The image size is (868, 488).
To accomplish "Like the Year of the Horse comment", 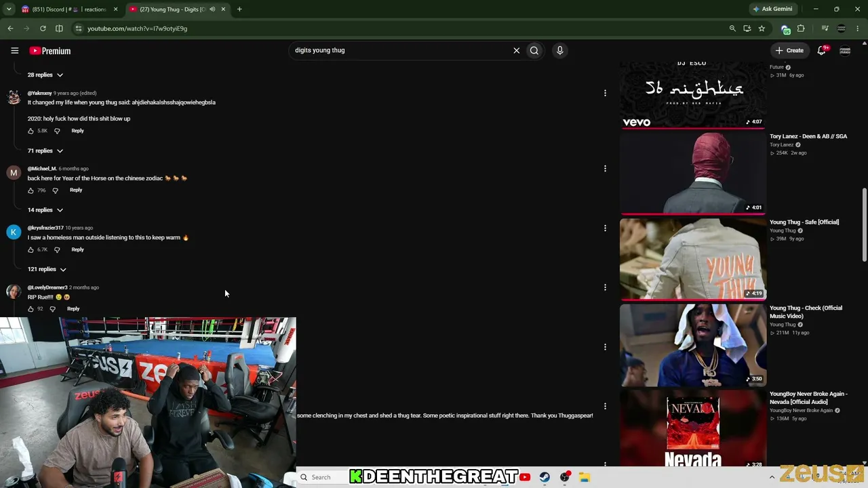I will pyautogui.click(x=31, y=190).
